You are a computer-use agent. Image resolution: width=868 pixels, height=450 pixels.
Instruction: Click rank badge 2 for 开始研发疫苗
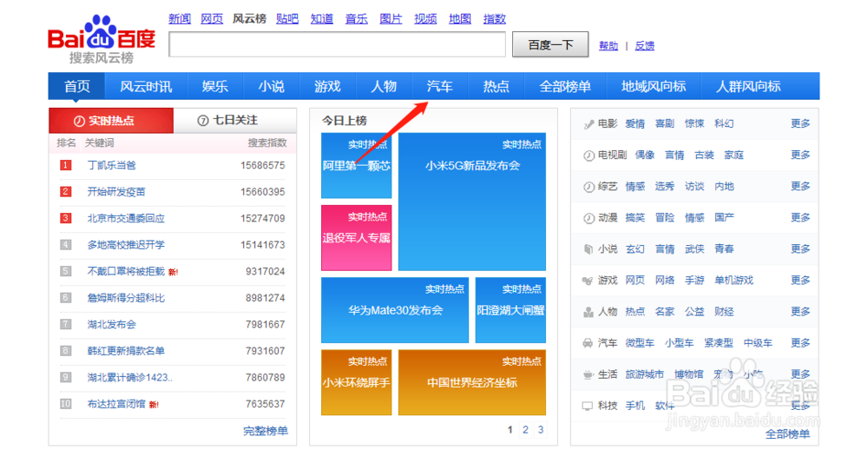pyautogui.click(x=66, y=192)
